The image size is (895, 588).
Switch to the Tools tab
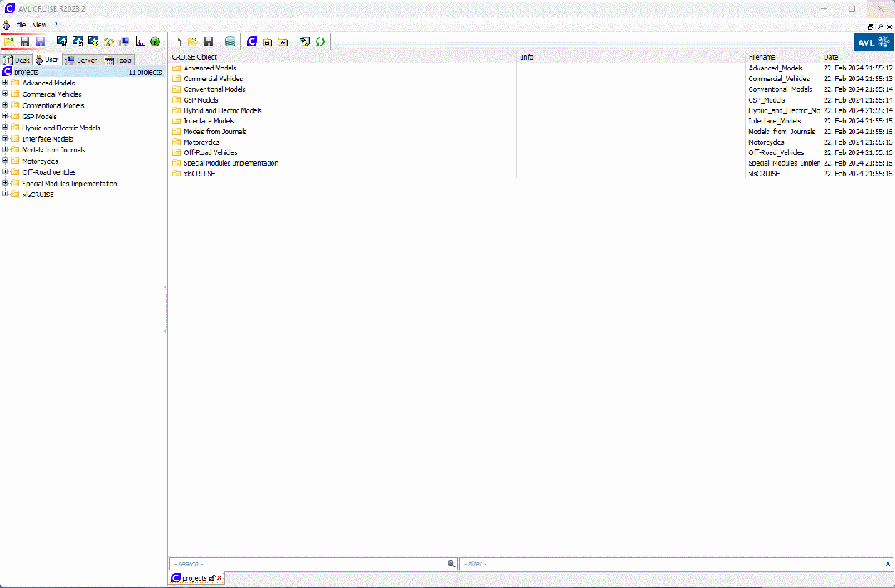point(119,60)
